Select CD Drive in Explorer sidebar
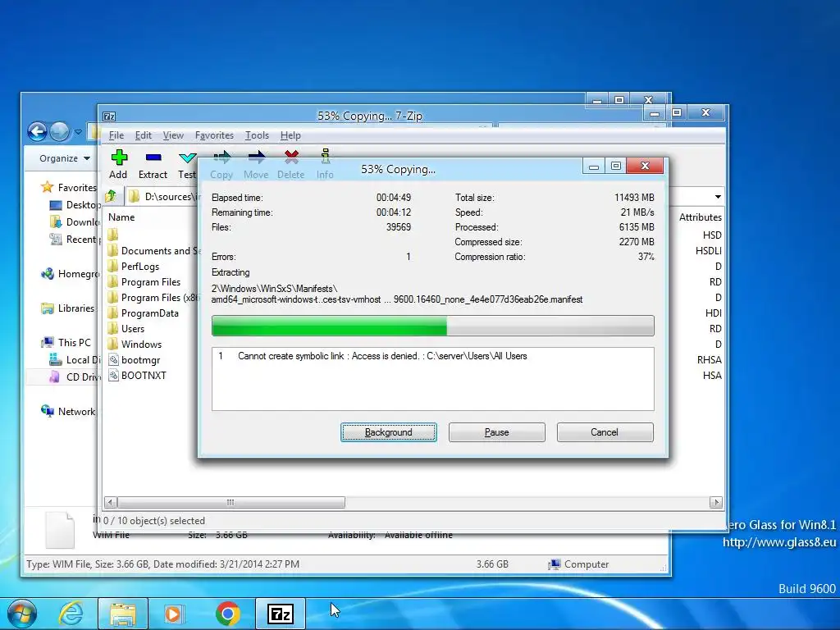The image size is (840, 630). 74,377
